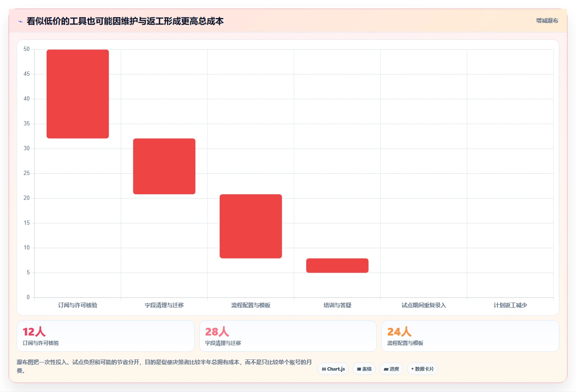
Task: Click the y-axis value 50
Action: 27,49
